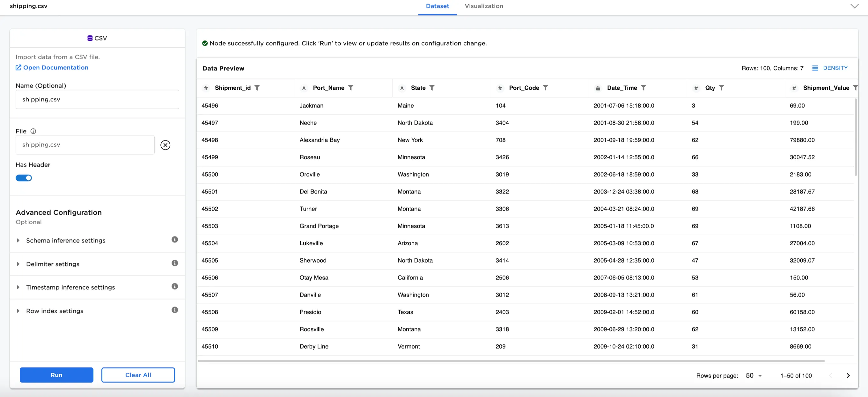This screenshot has width=868, height=397.
Task: Clear the selected shipping.csv file
Action: [x=165, y=145]
